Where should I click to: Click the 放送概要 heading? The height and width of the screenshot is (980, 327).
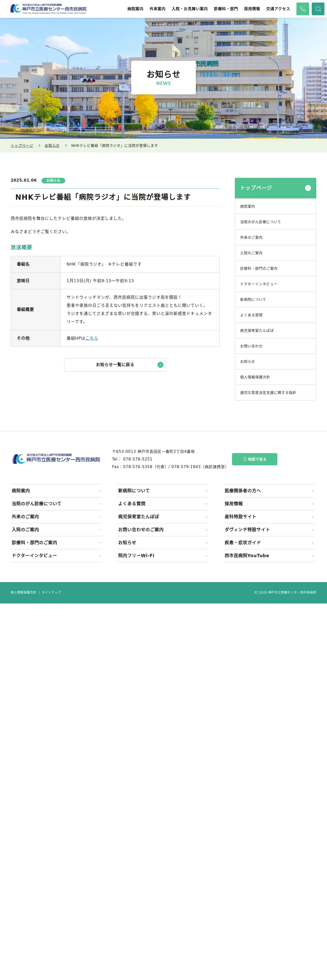pos(21,247)
